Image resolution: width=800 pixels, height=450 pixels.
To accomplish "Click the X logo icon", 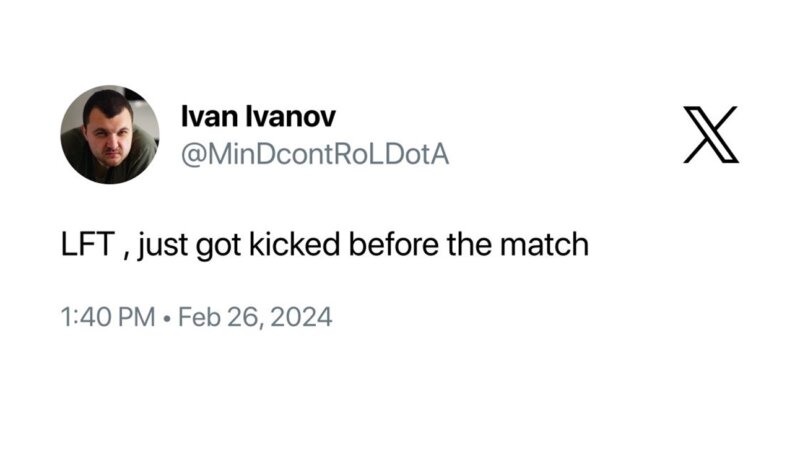I will [711, 135].
